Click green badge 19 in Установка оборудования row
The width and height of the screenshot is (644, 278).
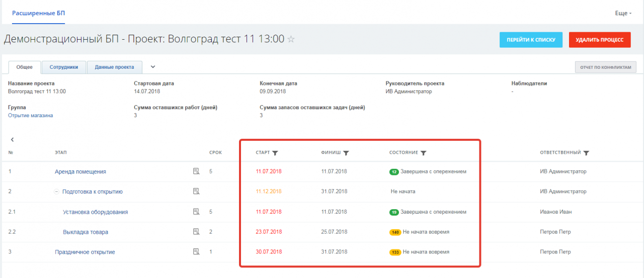coord(394,212)
